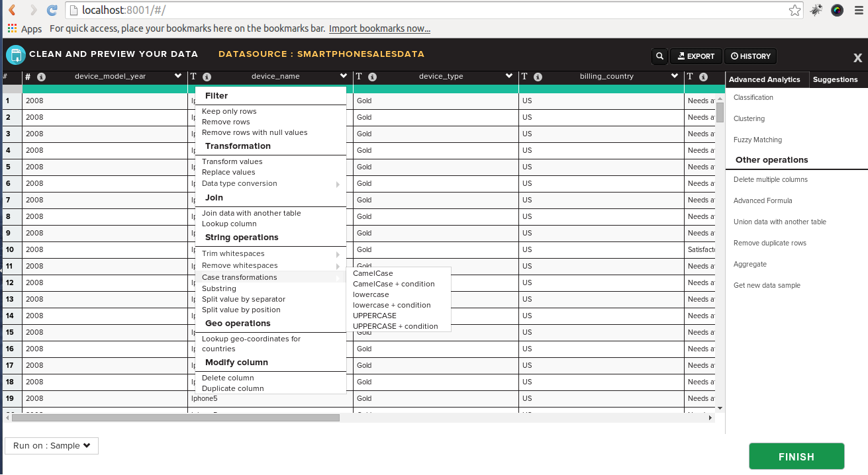Select Union data with another table
The width and height of the screenshot is (868, 475).
pos(780,222)
